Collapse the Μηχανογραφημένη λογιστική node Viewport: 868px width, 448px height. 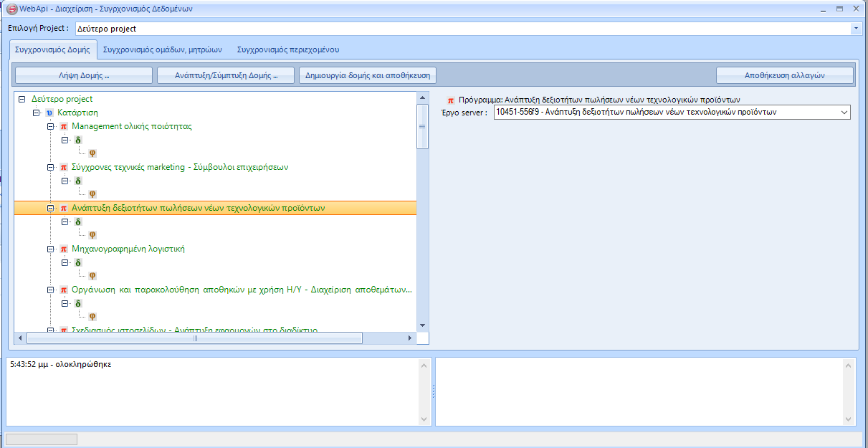50,249
